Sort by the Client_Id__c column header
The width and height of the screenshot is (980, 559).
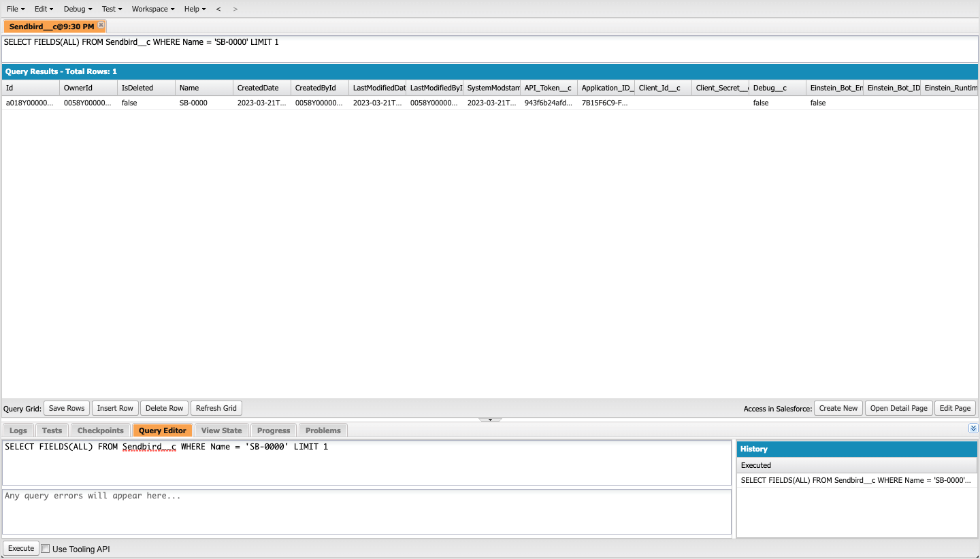tap(663, 88)
